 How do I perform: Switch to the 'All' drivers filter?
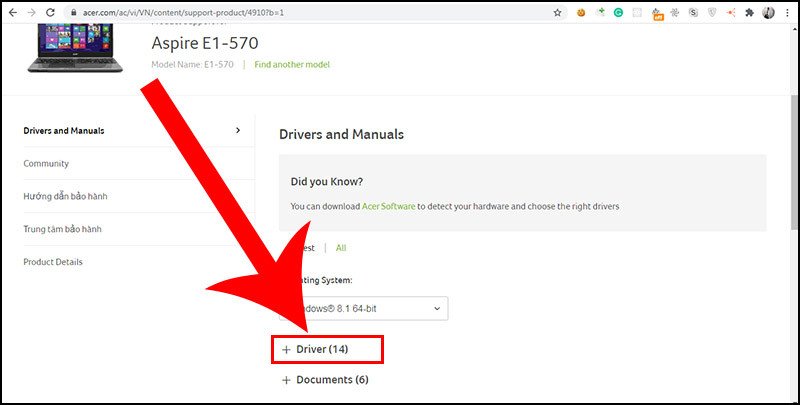coord(341,248)
